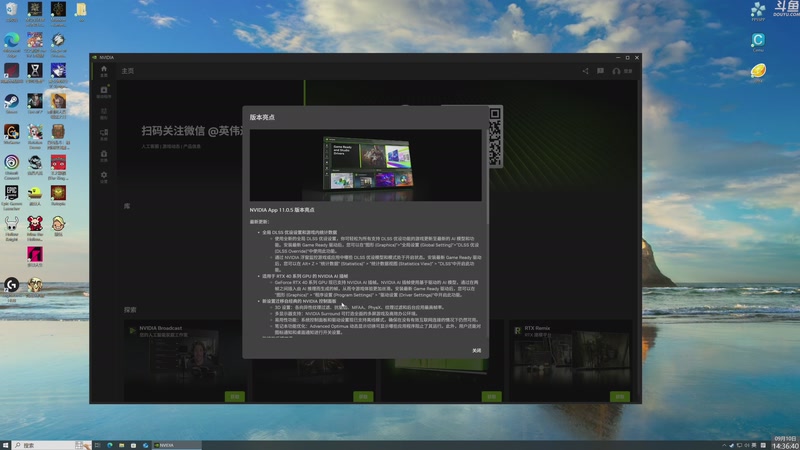The width and height of the screenshot is (800, 450).
Task: Click the yellow duck game desktop icon
Action: 35,195
